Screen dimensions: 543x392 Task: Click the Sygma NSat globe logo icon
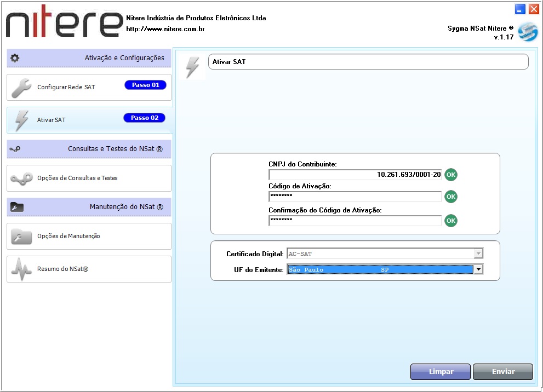(528, 32)
